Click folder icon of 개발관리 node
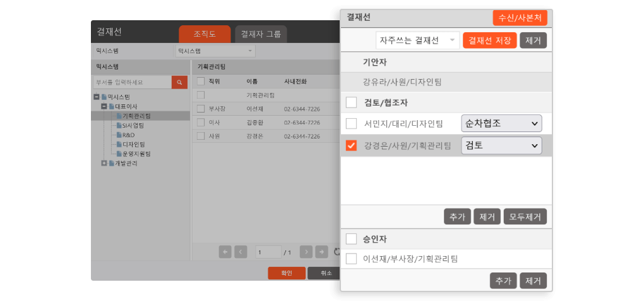This screenshot has height=306, width=644. [111, 163]
